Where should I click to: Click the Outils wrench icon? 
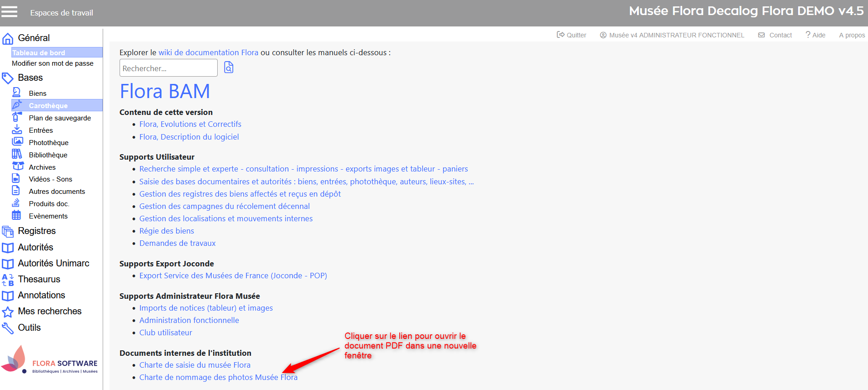click(8, 328)
